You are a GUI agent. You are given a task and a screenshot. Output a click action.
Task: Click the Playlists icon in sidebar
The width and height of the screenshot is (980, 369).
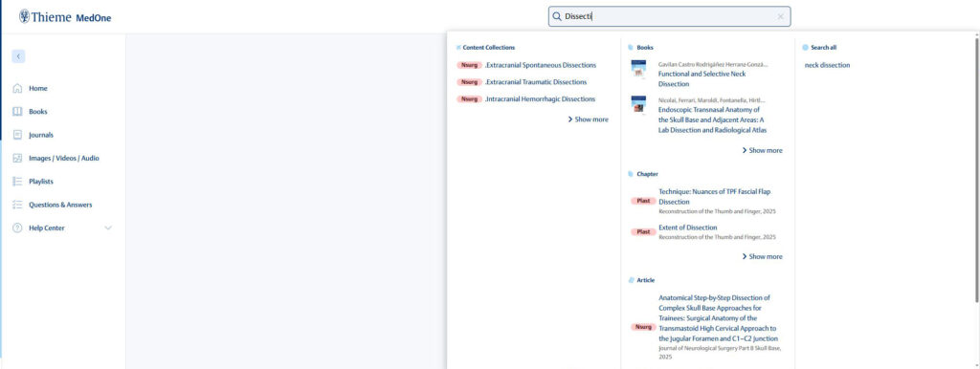click(17, 181)
